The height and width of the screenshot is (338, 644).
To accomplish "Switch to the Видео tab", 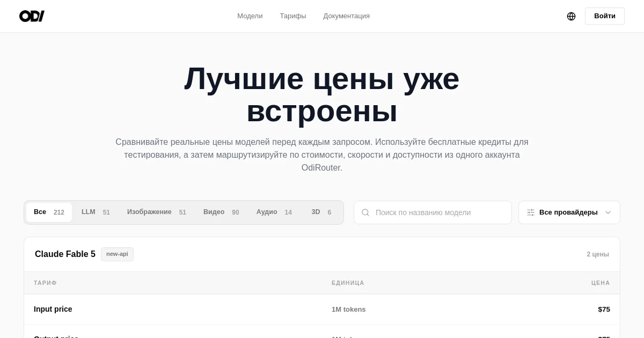I will pyautogui.click(x=221, y=212).
